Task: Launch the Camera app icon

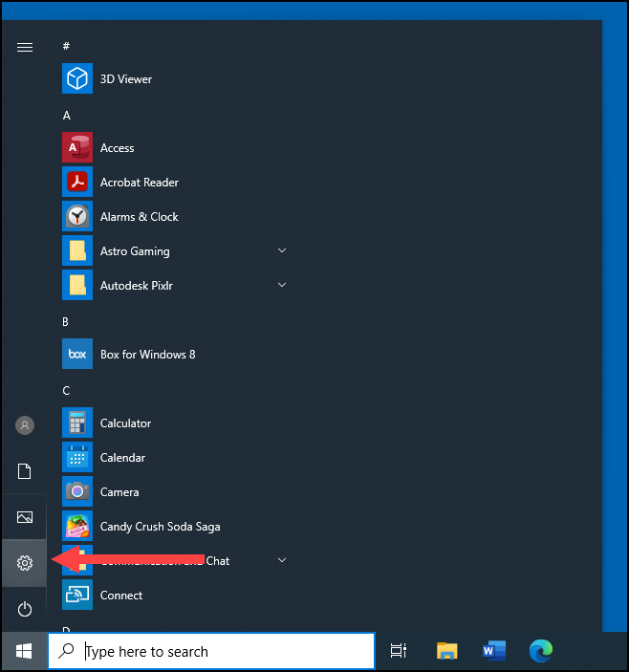Action: tap(77, 491)
